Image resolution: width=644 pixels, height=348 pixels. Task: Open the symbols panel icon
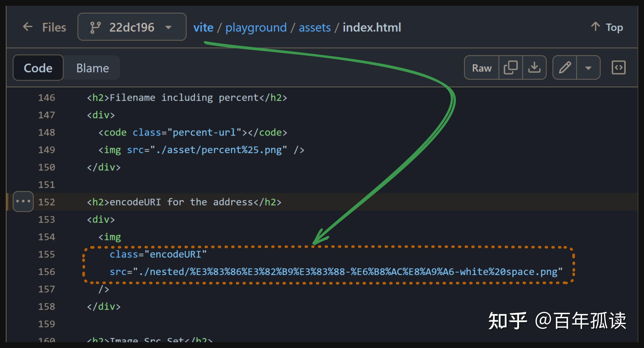click(x=618, y=68)
